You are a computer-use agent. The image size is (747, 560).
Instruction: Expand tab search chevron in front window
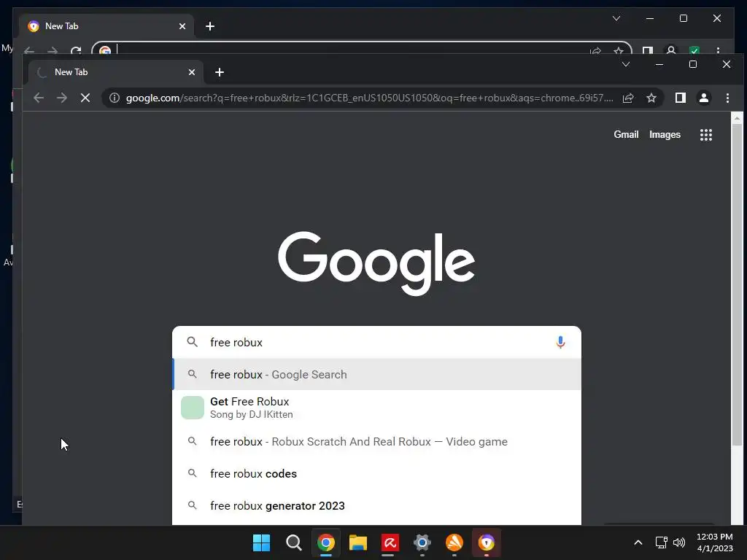[626, 64]
